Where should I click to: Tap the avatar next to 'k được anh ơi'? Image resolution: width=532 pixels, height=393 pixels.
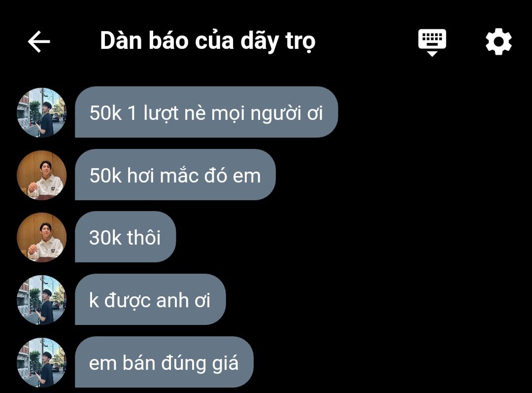(x=42, y=300)
